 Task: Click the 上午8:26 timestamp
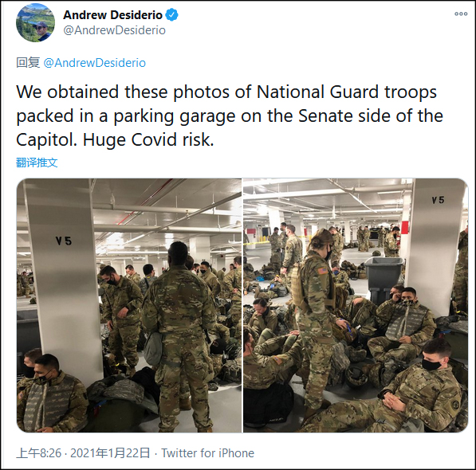coord(39,453)
